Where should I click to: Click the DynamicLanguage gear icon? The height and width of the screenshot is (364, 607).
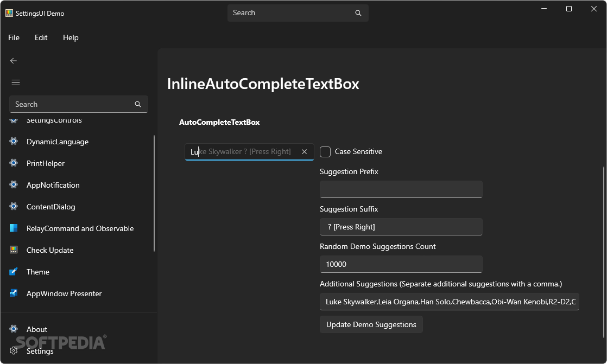click(x=14, y=141)
